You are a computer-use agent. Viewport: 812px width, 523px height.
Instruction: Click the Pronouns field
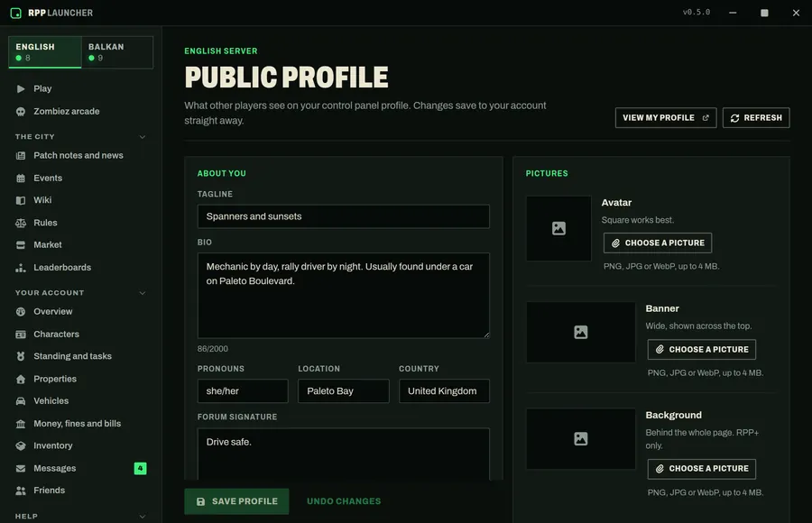point(243,391)
